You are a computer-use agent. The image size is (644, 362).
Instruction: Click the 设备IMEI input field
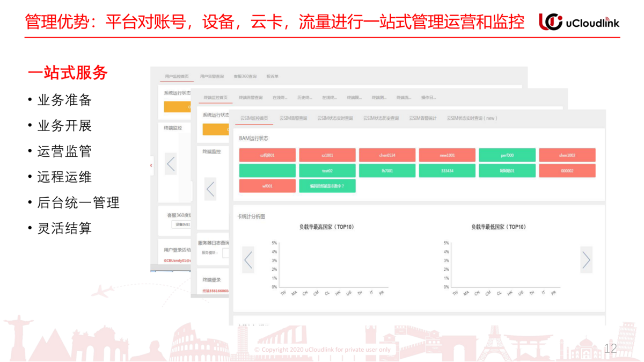181,225
